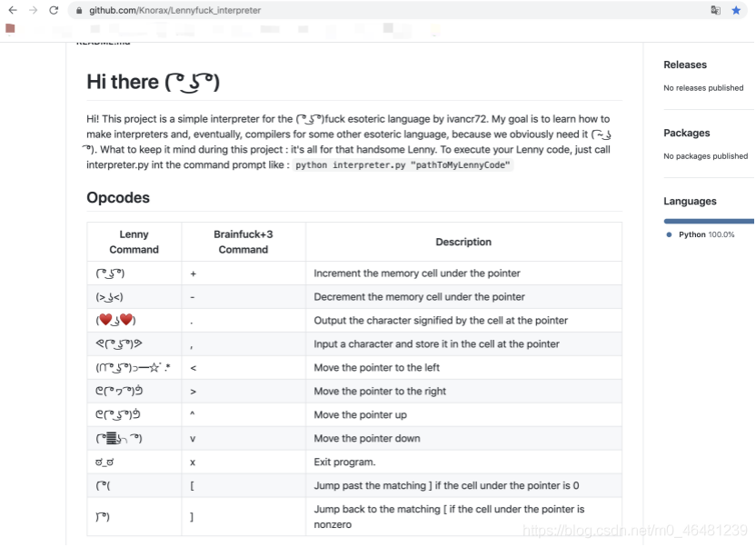Screen dimensions: 756x547
Task: Open the Releases section heading
Action: click(684, 65)
